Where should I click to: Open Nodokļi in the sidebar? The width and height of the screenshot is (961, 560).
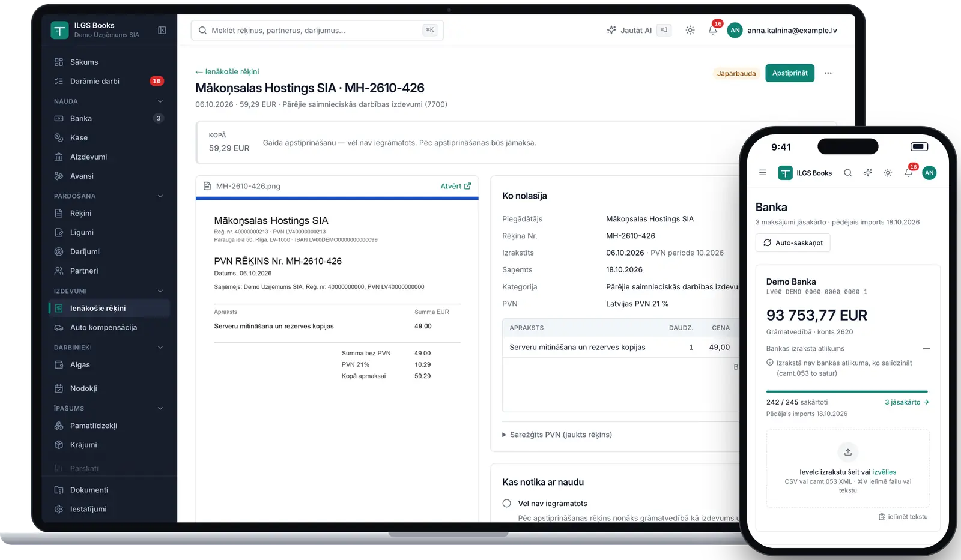coord(109,388)
